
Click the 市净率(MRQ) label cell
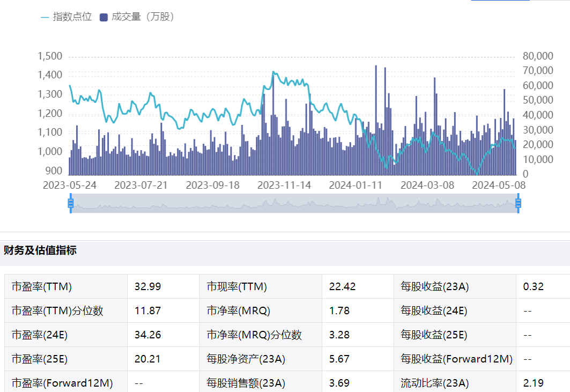point(238,311)
